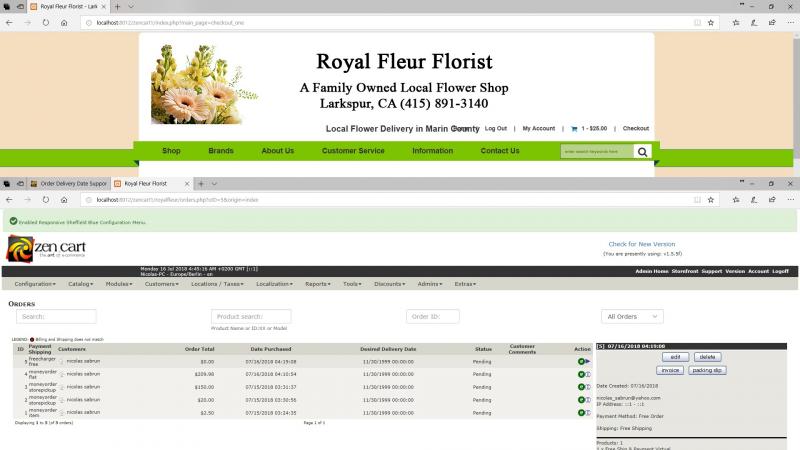Open reading view in the storefront address bar

(697, 22)
